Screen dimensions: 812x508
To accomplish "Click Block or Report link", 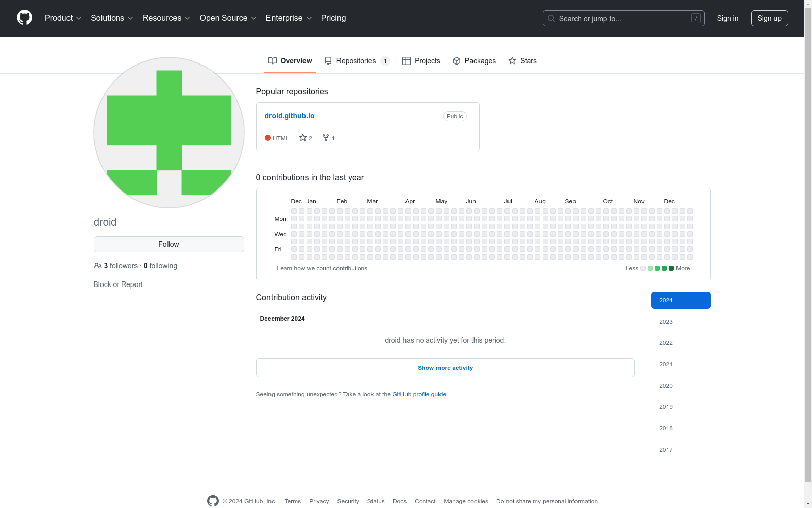I will pyautogui.click(x=118, y=284).
